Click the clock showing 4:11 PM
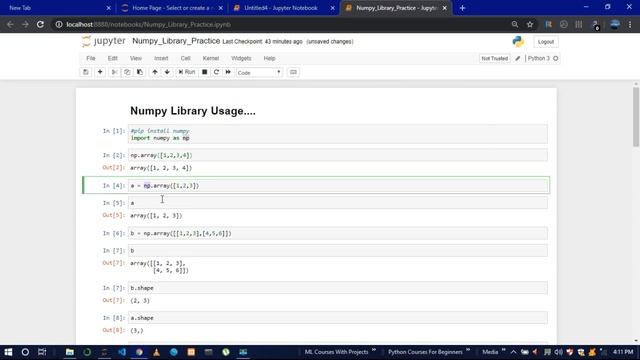640x360 pixels. point(623,352)
